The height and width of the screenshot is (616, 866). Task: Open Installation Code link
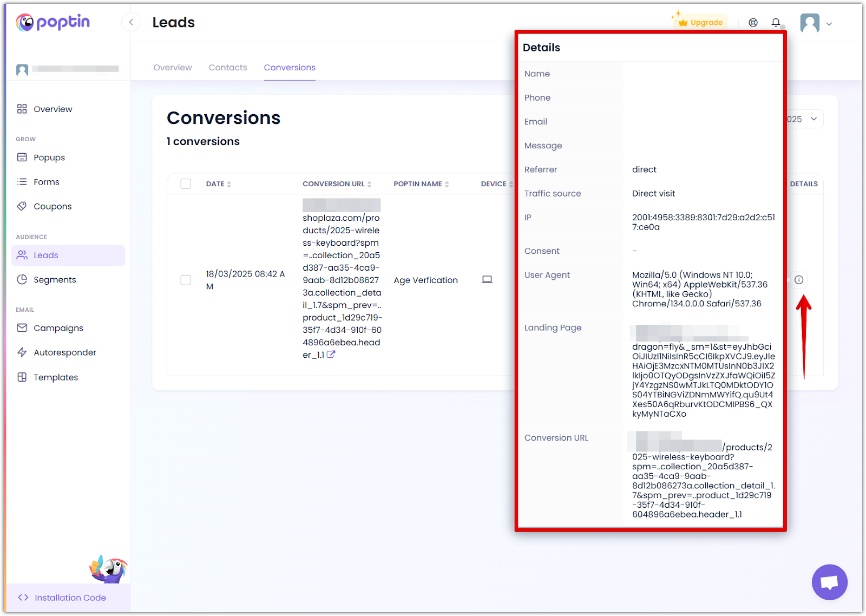pyautogui.click(x=70, y=598)
